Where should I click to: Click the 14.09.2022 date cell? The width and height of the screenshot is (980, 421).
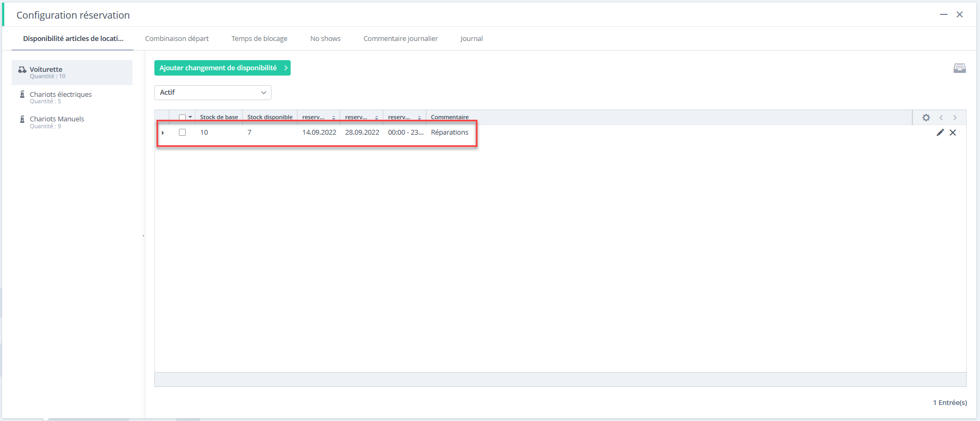tap(319, 132)
